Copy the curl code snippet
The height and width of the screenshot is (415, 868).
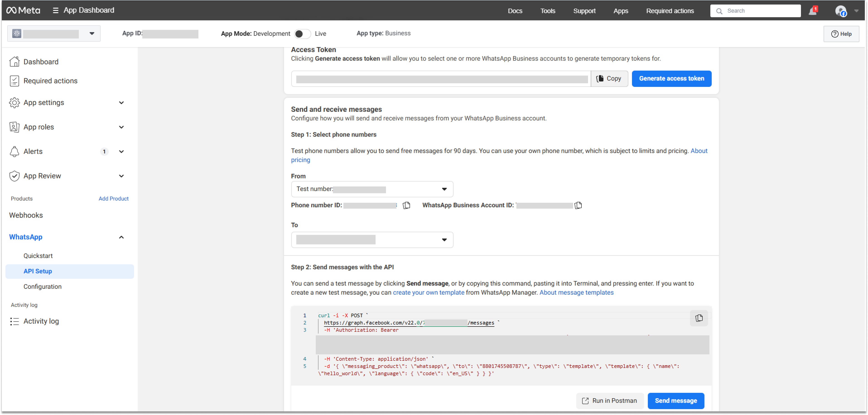pos(699,318)
